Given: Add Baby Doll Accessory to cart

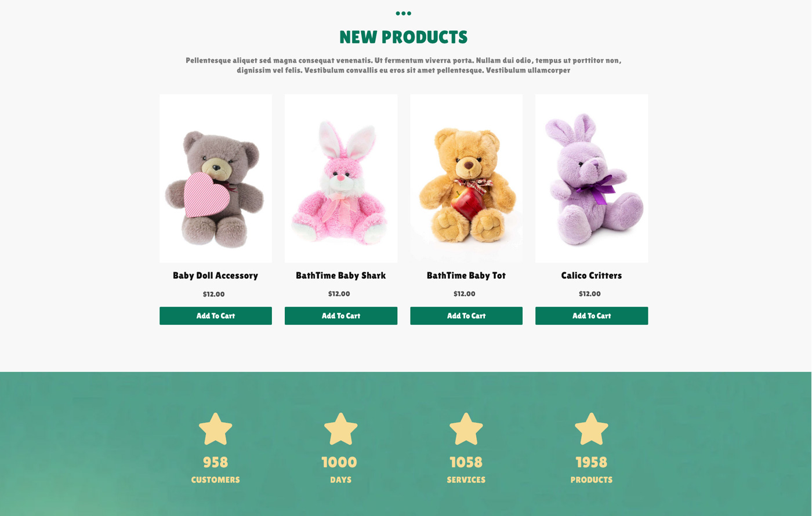Looking at the screenshot, I should (216, 316).
